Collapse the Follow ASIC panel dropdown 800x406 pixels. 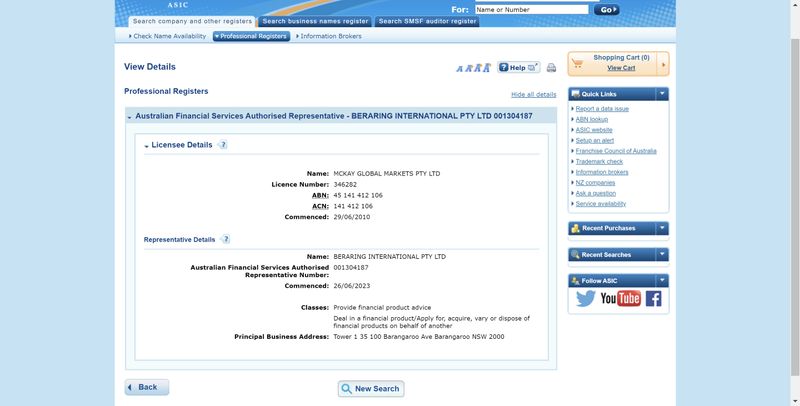662,280
